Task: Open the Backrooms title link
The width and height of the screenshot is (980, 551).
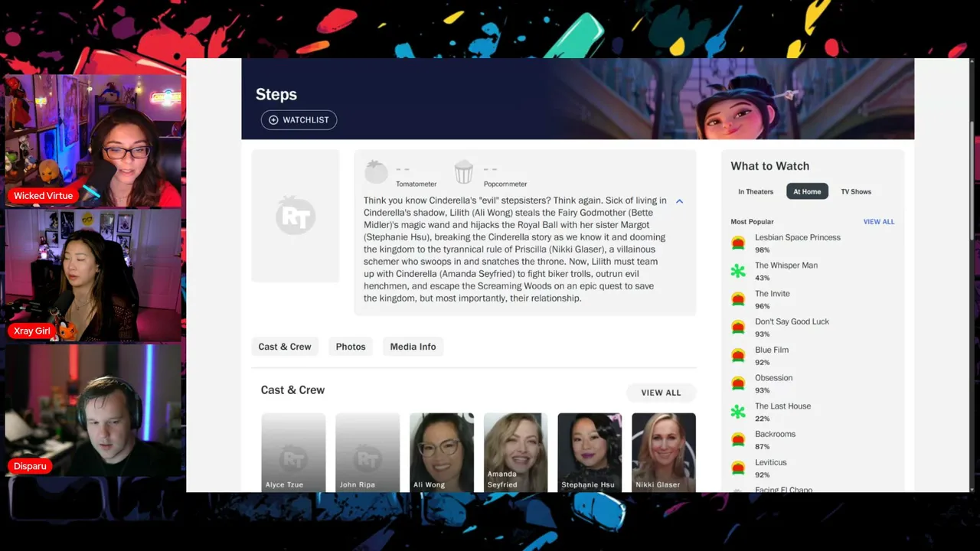Action: 776,434
